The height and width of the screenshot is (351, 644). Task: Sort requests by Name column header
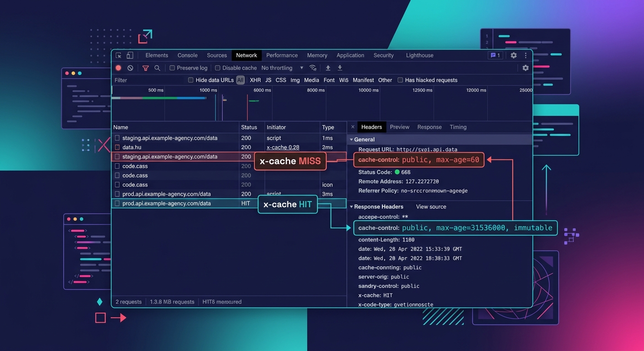(176, 128)
